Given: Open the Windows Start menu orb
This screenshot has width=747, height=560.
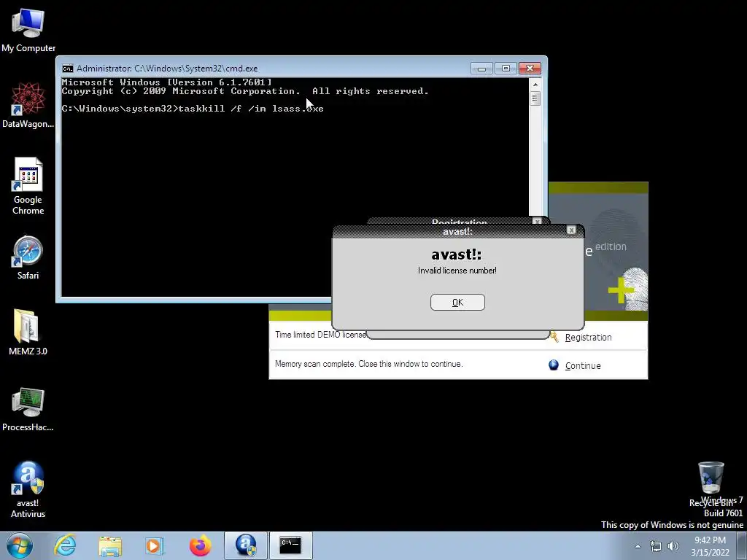Looking at the screenshot, I should point(20,545).
